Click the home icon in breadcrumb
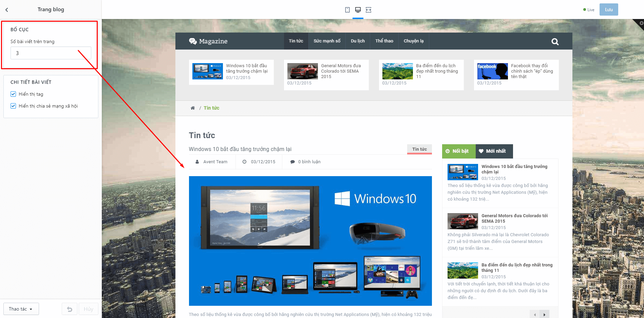644x318 pixels. (x=193, y=108)
